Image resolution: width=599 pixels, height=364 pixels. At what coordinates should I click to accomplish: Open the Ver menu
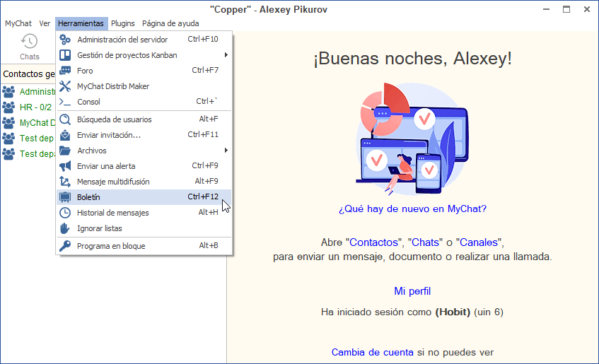click(x=45, y=23)
